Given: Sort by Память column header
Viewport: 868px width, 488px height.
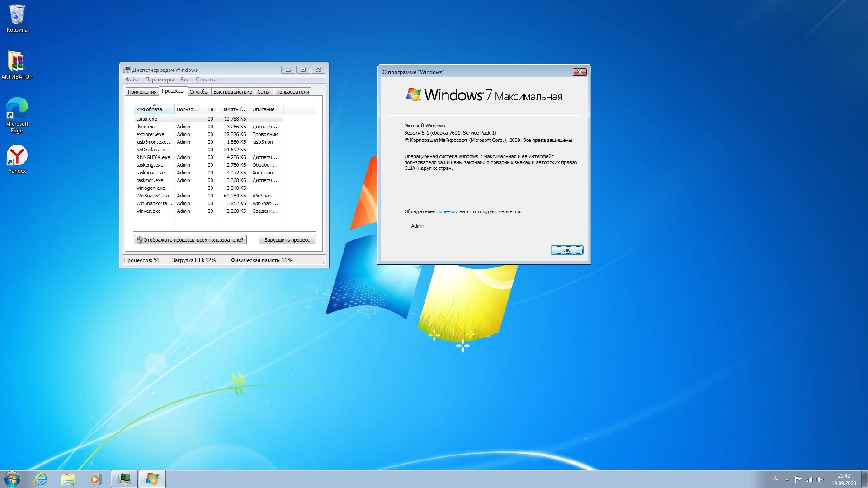Looking at the screenshot, I should point(234,109).
